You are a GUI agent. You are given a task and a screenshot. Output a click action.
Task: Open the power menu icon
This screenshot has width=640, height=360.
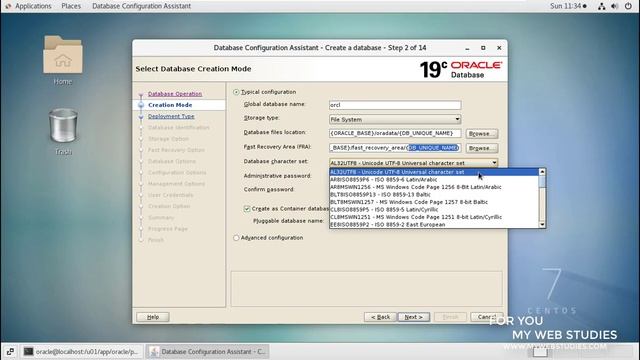click(x=628, y=6)
